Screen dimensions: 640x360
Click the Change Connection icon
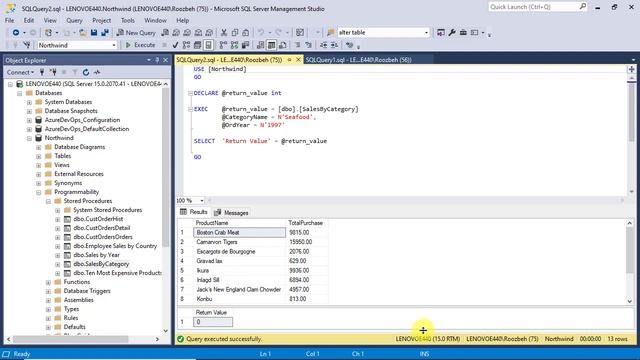click(27, 45)
